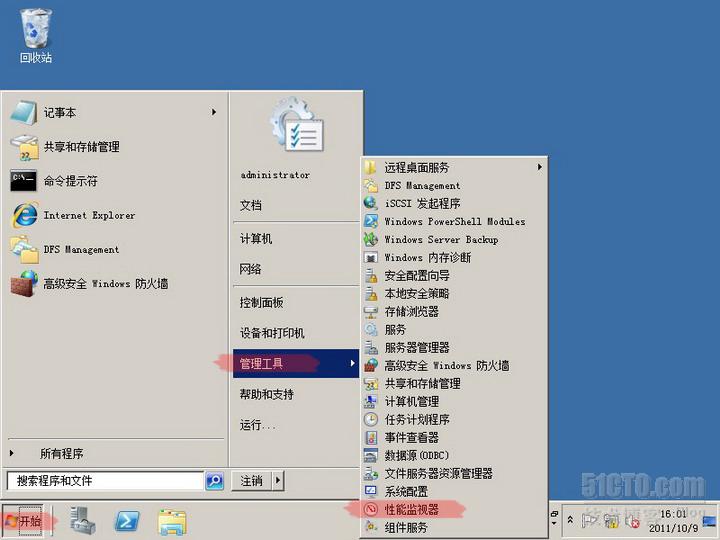The image size is (720, 540).
Task: Click iSCSI 发起程序 globe icon
Action: (371, 203)
